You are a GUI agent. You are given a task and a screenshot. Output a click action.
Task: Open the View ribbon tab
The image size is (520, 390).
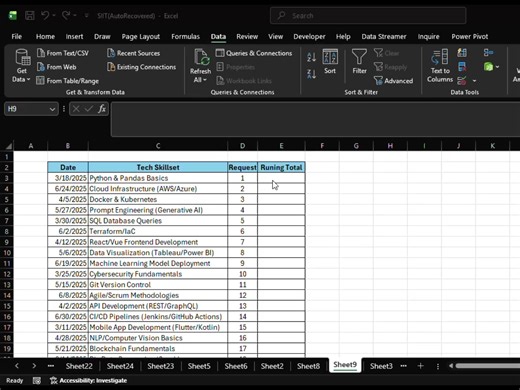pos(276,37)
